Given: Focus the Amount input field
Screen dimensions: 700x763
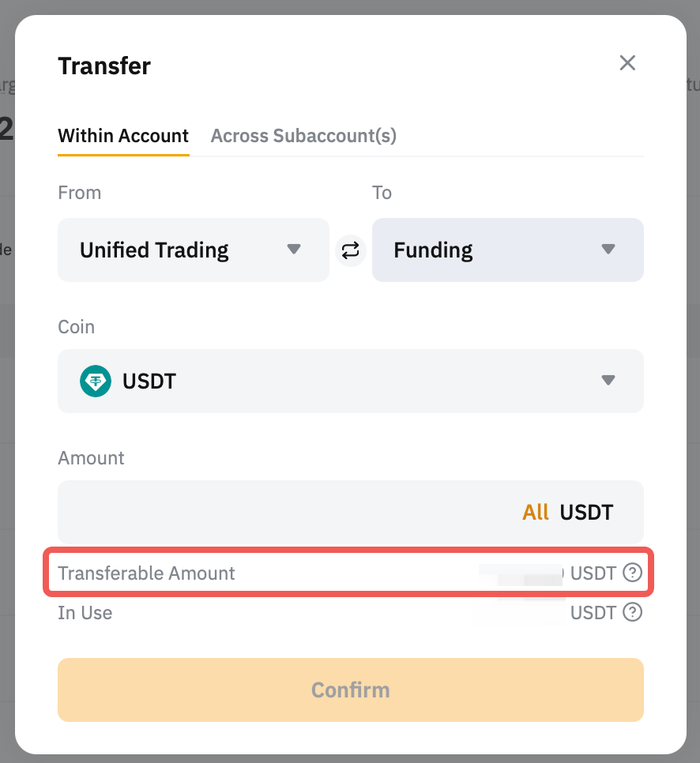Looking at the screenshot, I should click(x=284, y=512).
